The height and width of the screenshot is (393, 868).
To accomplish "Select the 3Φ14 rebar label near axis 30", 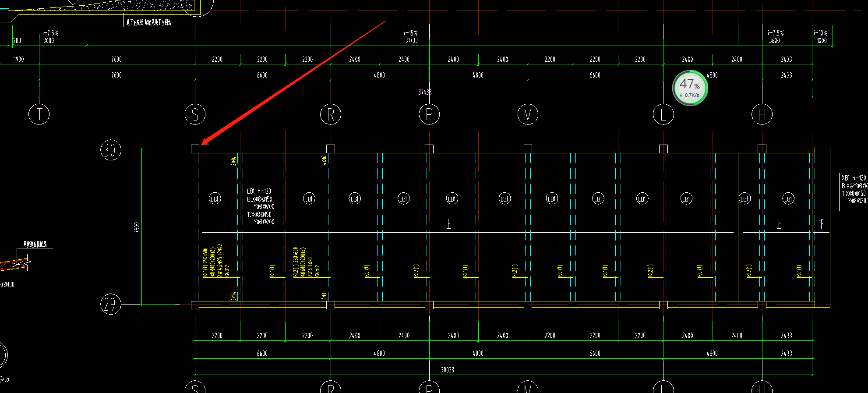I will 233,161.
